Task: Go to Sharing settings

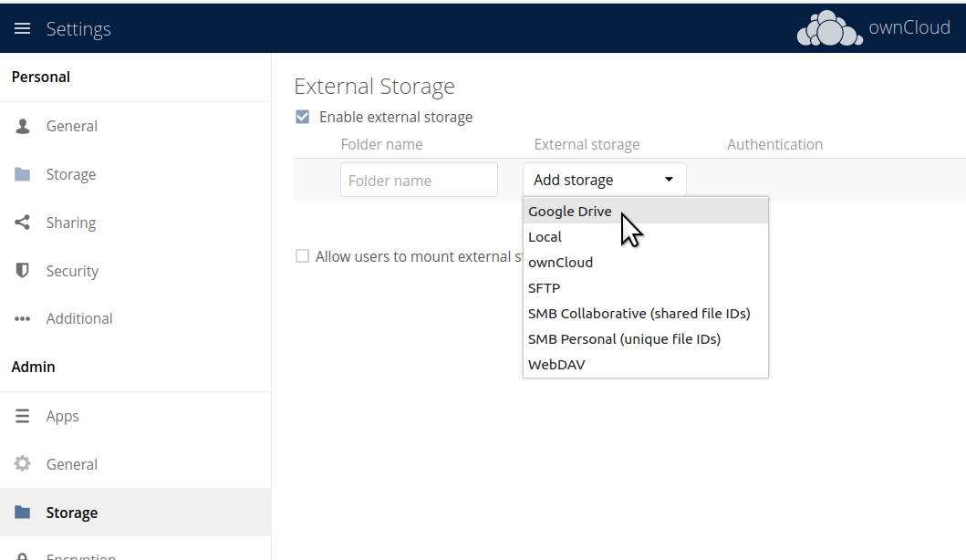Action: click(x=136, y=223)
